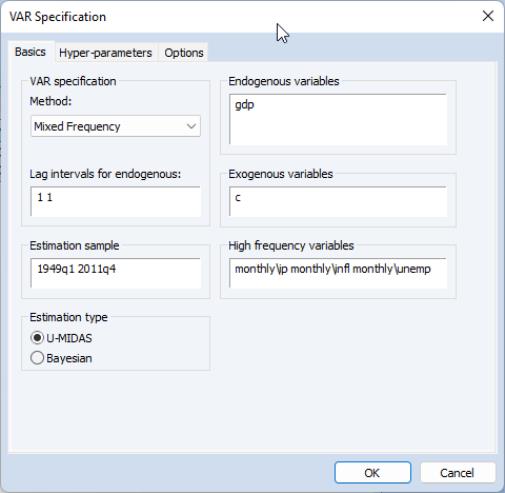This screenshot has height=493, width=505.
Task: Expand the Method dropdown chevron arrow
Action: 191,126
